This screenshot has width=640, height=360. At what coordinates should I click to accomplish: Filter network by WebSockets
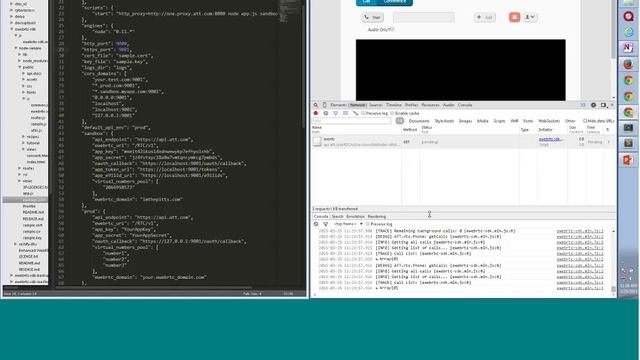549,121
